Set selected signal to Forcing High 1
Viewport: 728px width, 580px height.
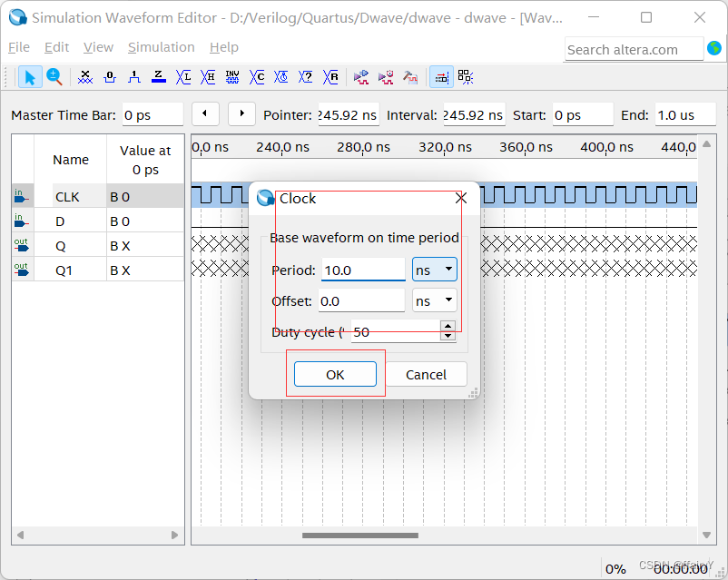pyautogui.click(x=133, y=77)
